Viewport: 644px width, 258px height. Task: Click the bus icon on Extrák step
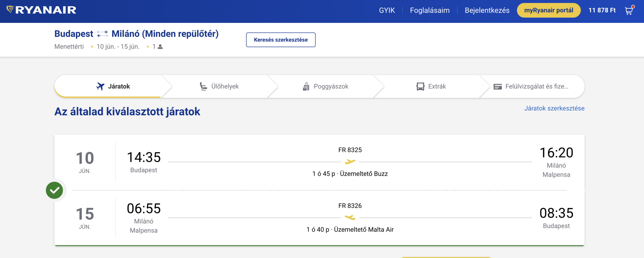pyautogui.click(x=420, y=86)
